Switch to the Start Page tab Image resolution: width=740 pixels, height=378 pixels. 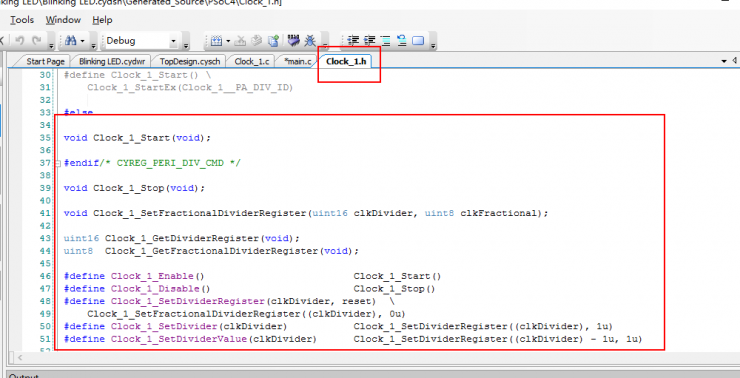pos(45,61)
